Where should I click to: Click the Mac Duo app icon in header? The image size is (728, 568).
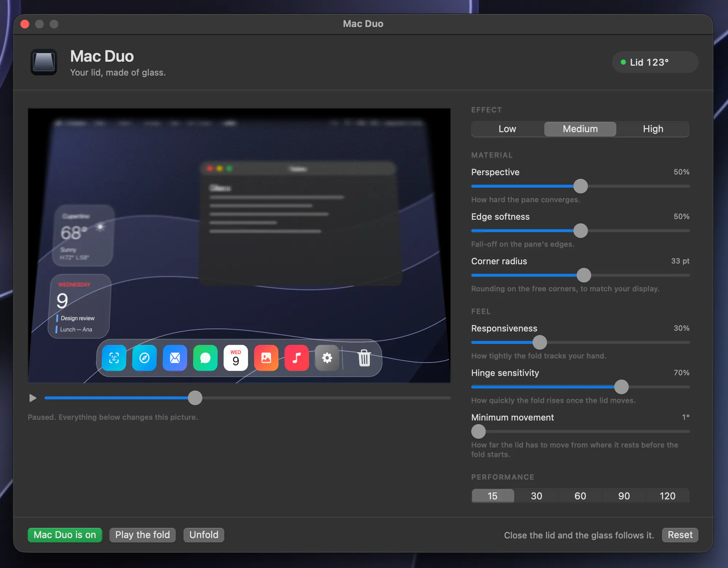pyautogui.click(x=44, y=62)
